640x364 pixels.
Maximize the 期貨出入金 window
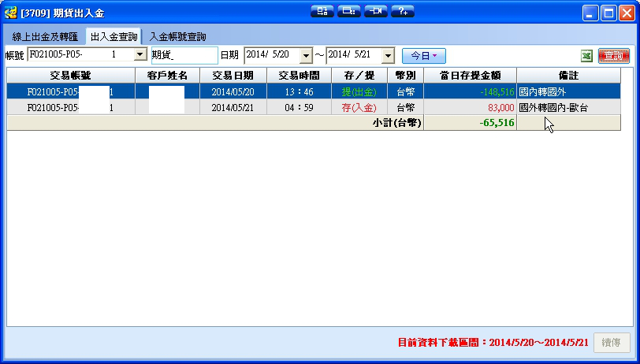[608, 13]
